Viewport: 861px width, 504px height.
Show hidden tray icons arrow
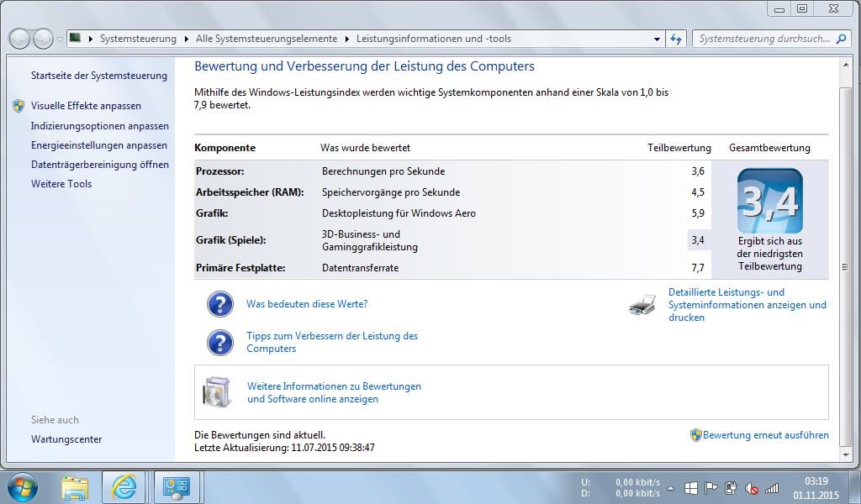click(670, 487)
